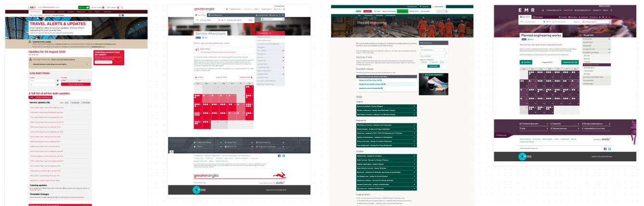The image size is (644, 206).
Task: Select the LNER tab in live train updates
Action: pos(31,97)
